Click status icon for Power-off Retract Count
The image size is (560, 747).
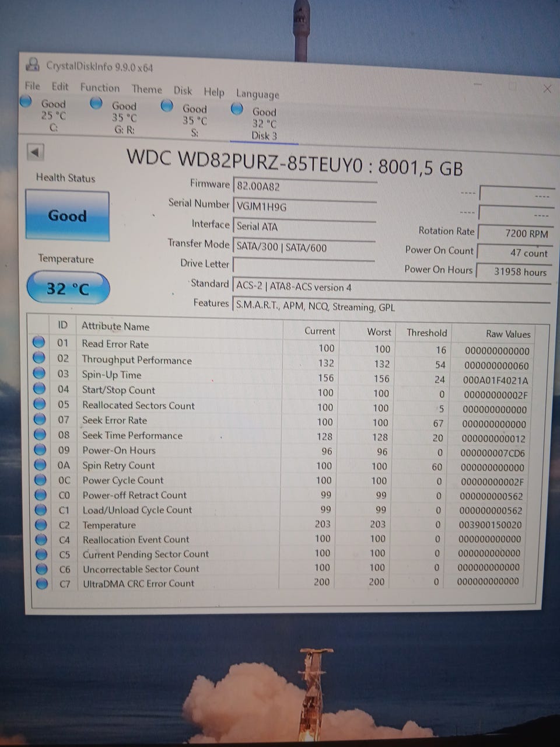[41, 495]
